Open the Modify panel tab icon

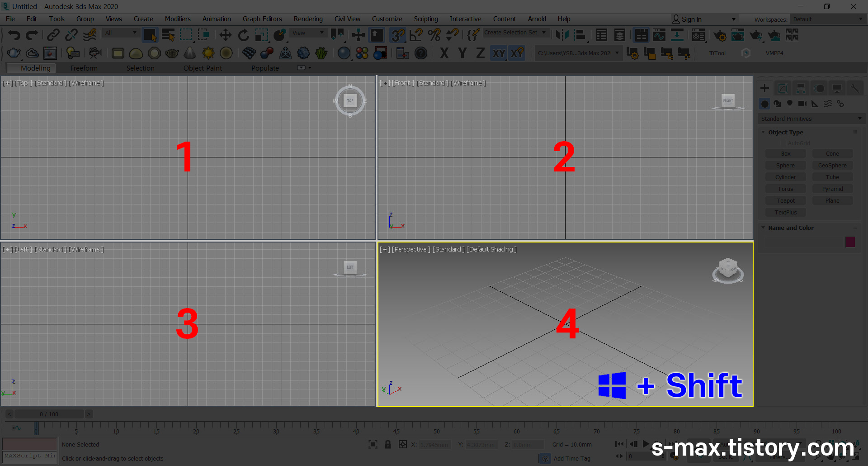783,88
